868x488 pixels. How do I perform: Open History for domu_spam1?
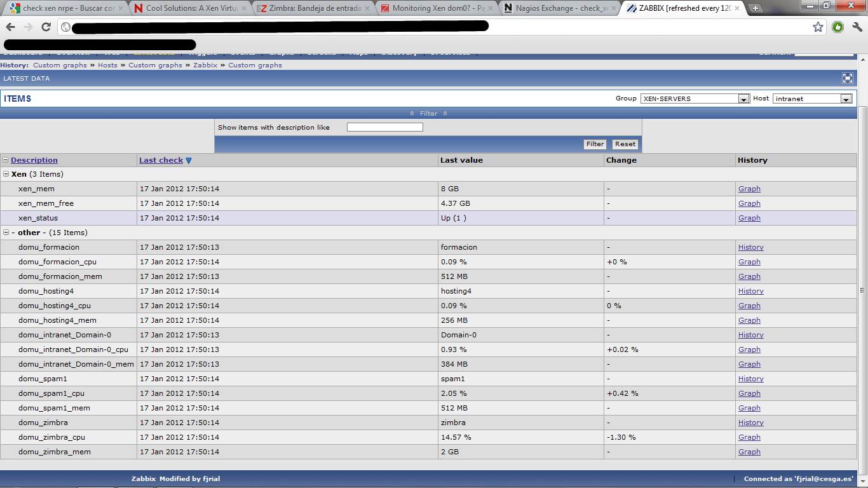[751, 379]
